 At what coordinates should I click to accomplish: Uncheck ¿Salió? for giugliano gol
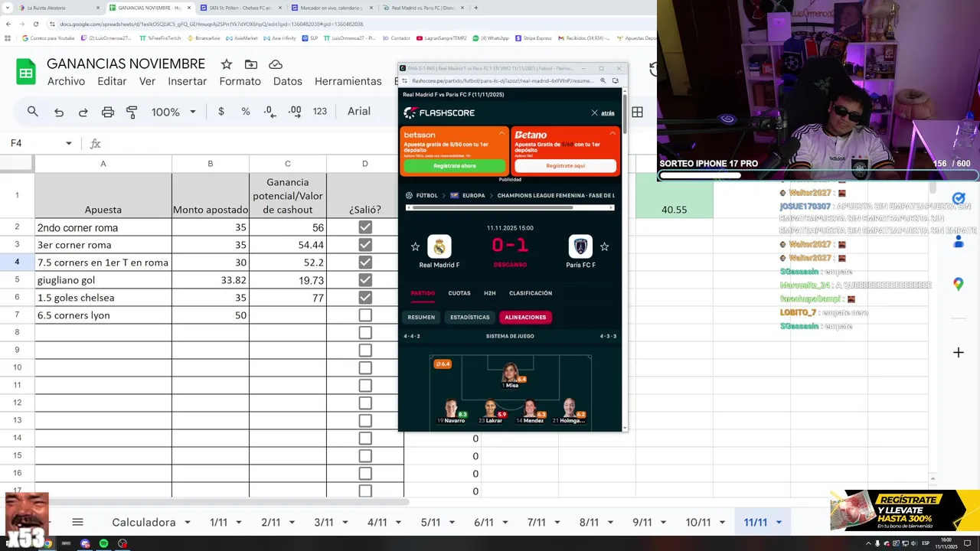365,280
